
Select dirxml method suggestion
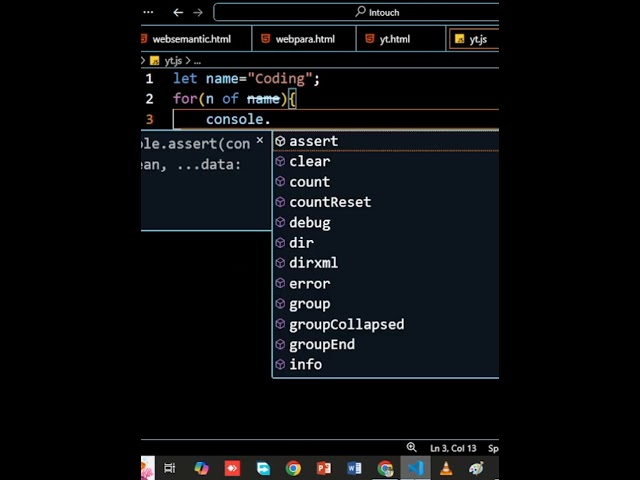[x=386, y=263]
